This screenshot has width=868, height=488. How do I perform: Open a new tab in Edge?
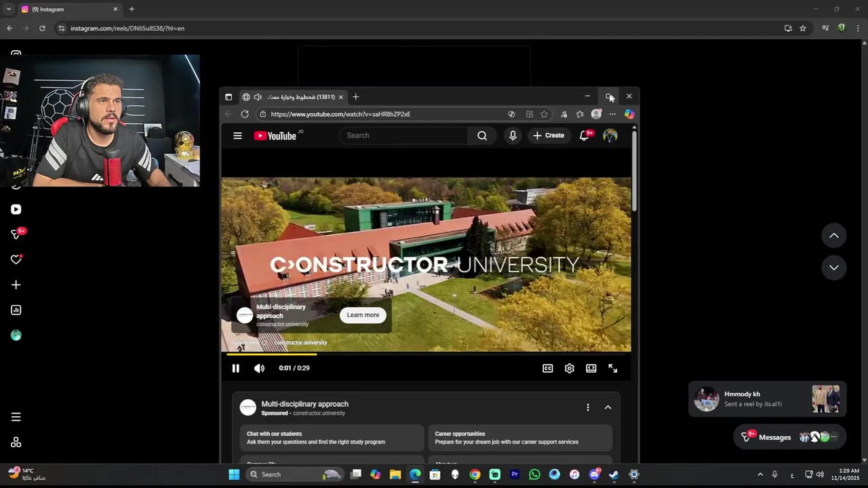355,97
